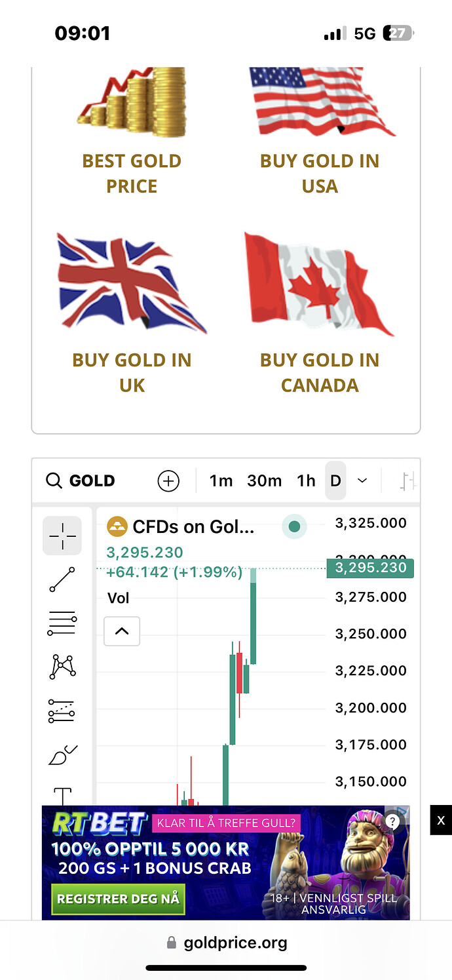Select the 1h timeframe
The width and height of the screenshot is (452, 980).
(x=306, y=481)
